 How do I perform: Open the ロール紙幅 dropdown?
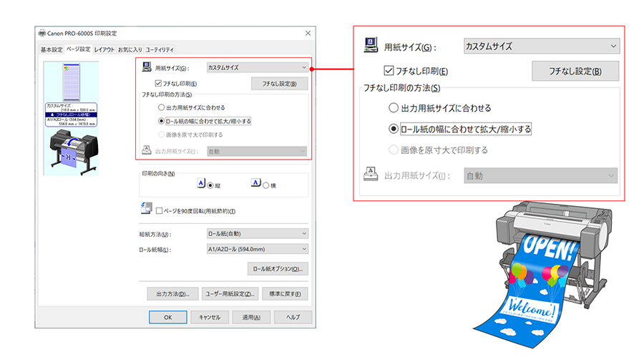click(257, 249)
